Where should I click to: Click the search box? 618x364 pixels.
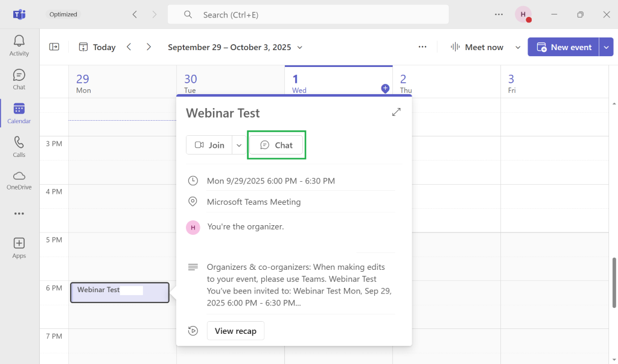pyautogui.click(x=308, y=14)
